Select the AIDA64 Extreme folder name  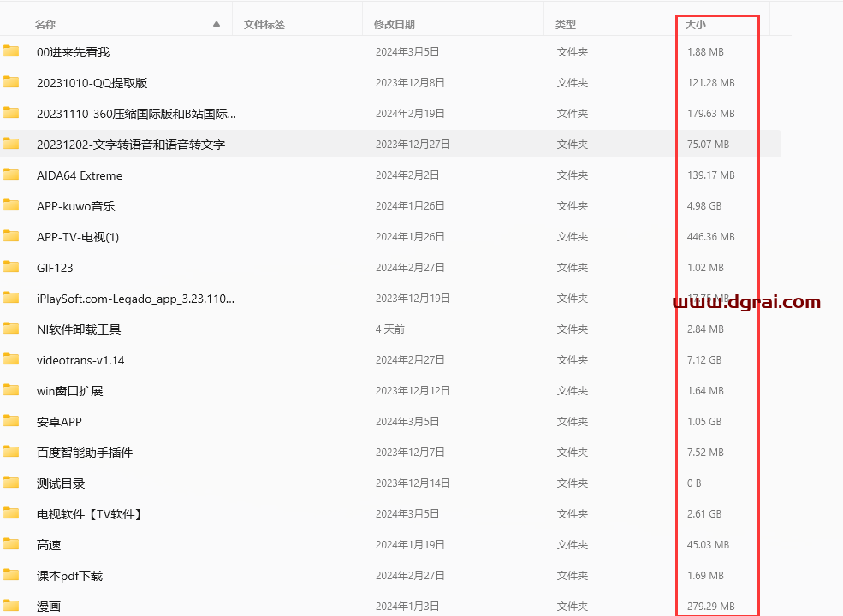[x=80, y=175]
